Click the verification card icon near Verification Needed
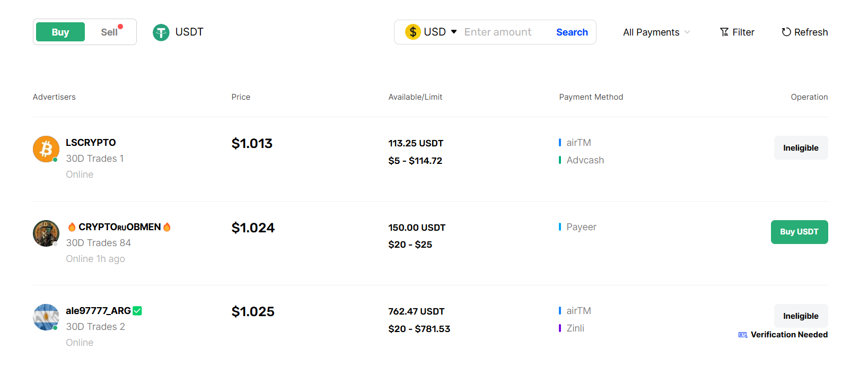The width and height of the screenshot is (868, 366). pos(742,335)
